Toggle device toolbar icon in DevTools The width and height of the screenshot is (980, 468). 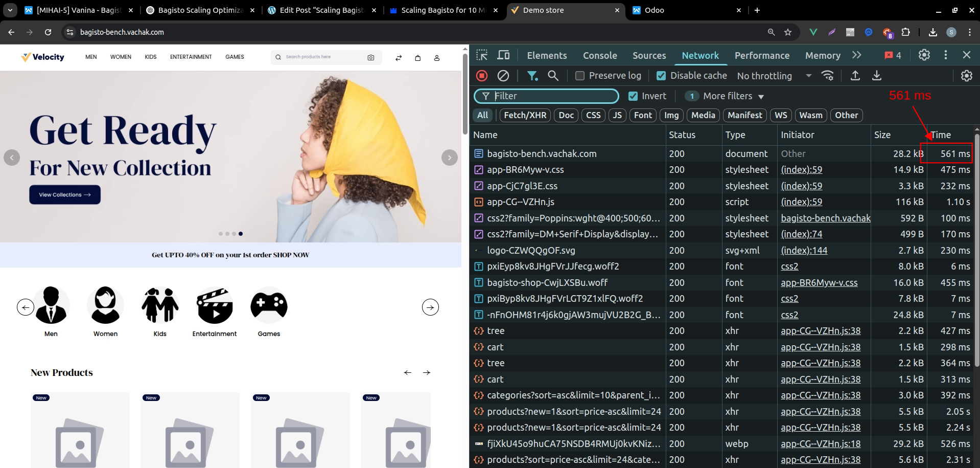pos(504,55)
